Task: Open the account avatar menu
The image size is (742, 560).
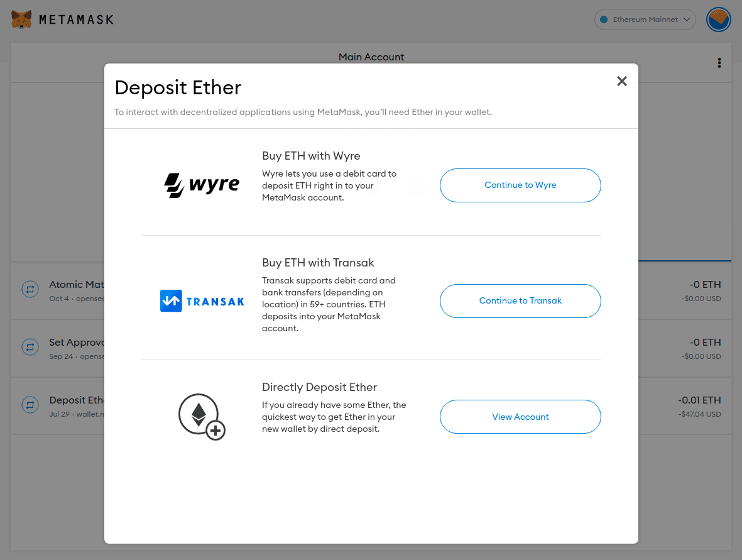Action: [718, 19]
